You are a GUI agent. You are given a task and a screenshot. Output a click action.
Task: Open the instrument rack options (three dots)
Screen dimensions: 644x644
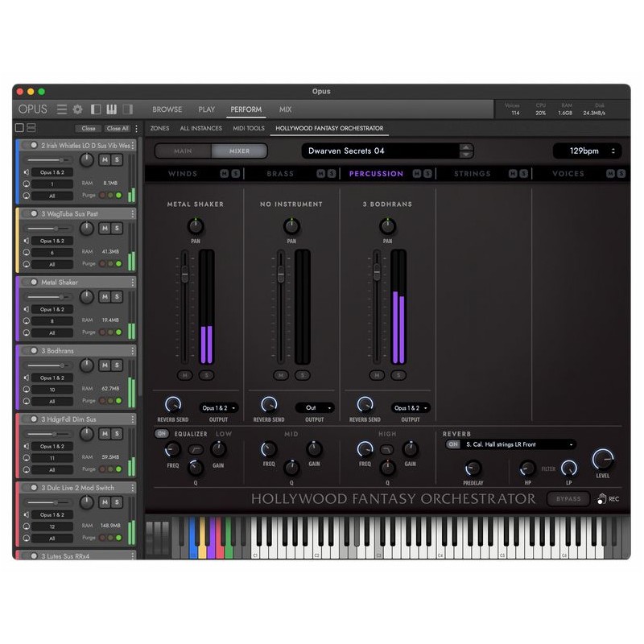(x=136, y=129)
